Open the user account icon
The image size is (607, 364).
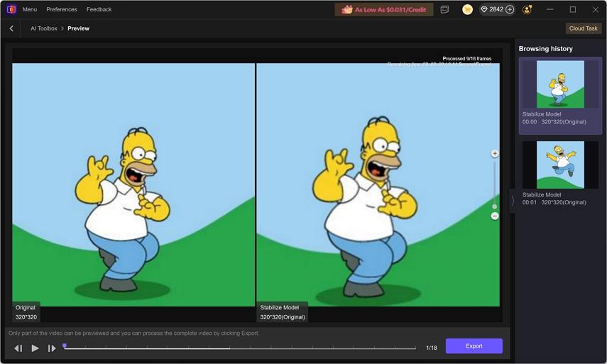(x=527, y=10)
